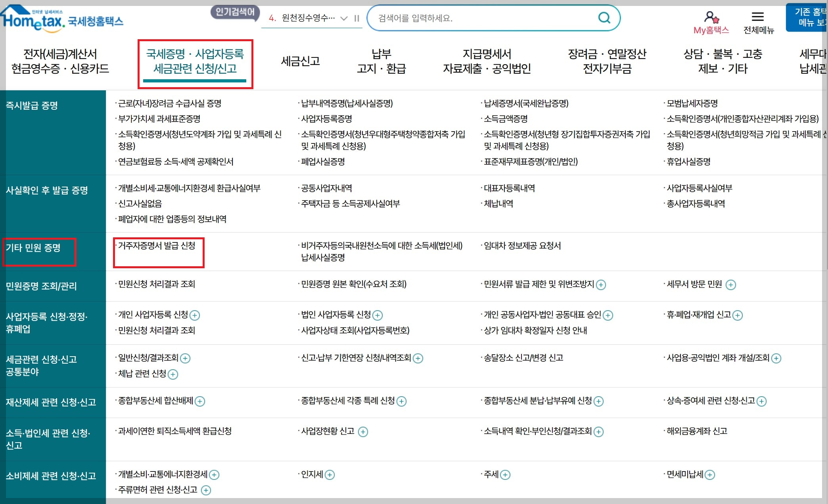Expand the 인기검색어 dropdown chevron
This screenshot has height=504, width=828.
coord(343,18)
